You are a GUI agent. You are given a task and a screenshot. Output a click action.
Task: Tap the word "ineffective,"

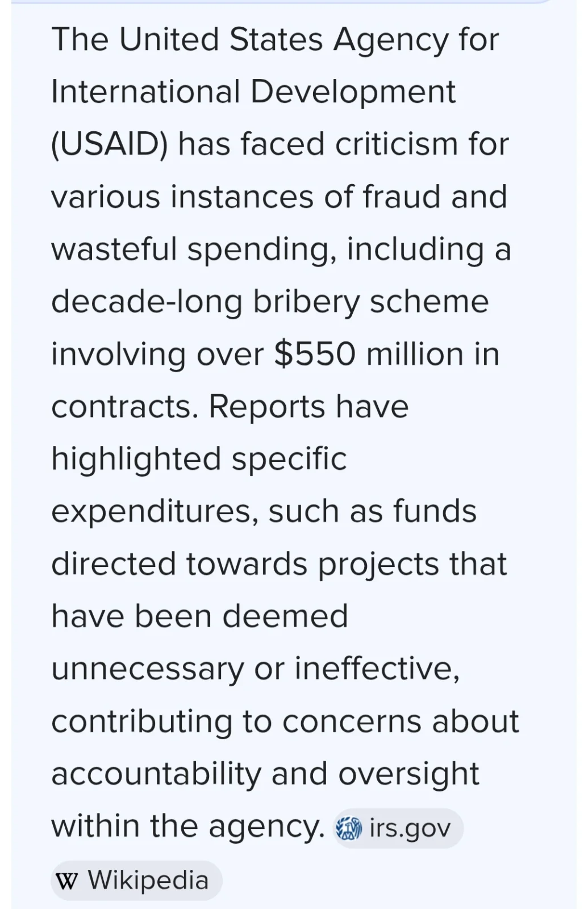[377, 669]
